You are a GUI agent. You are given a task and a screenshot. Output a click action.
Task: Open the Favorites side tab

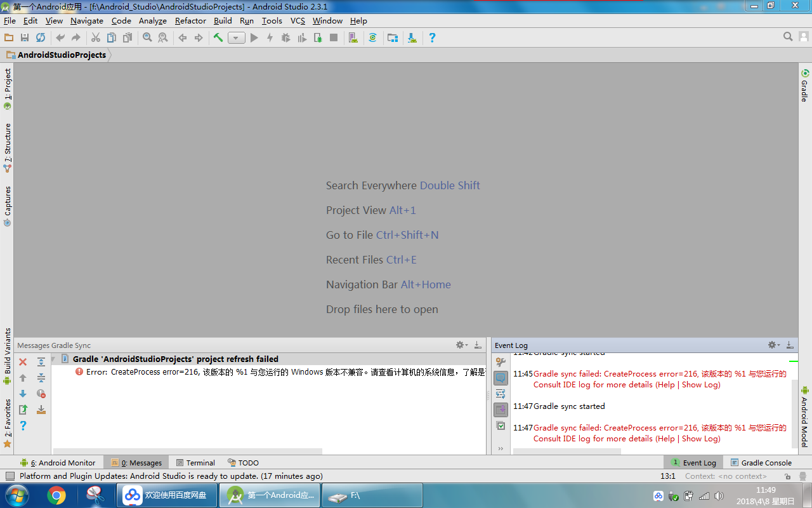tap(8, 424)
